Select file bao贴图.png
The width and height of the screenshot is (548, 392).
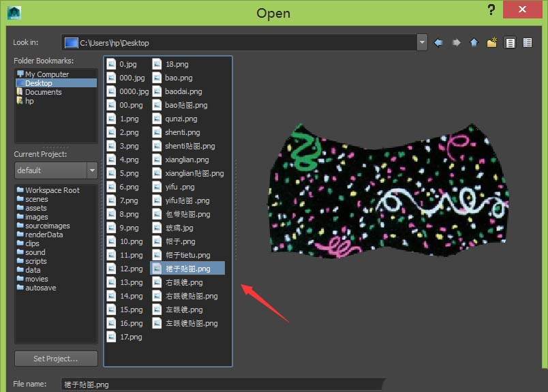coord(180,105)
